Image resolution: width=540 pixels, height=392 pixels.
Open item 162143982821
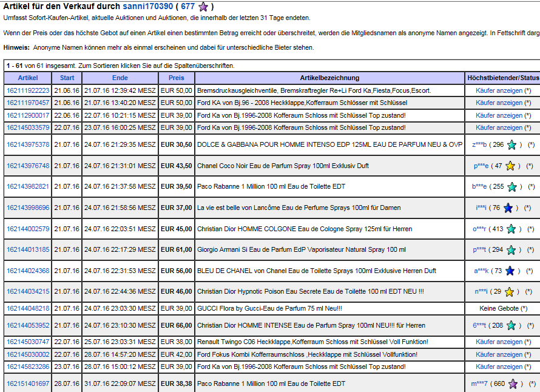28,186
